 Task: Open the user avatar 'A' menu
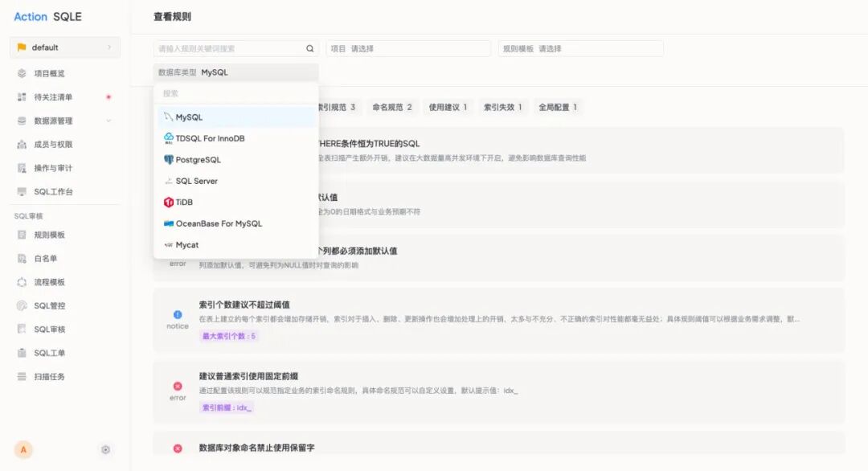[x=23, y=449]
